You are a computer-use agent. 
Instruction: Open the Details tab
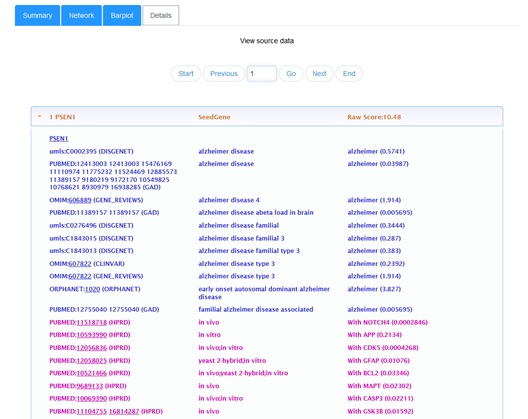point(161,15)
